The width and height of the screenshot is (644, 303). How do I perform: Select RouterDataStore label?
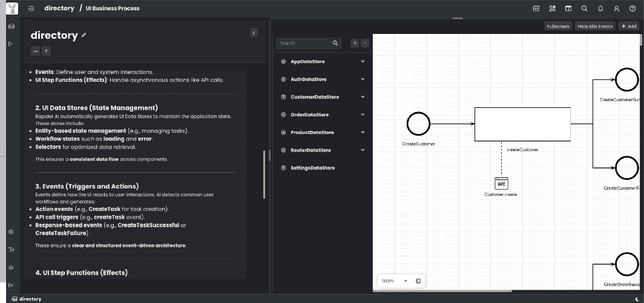310,150
